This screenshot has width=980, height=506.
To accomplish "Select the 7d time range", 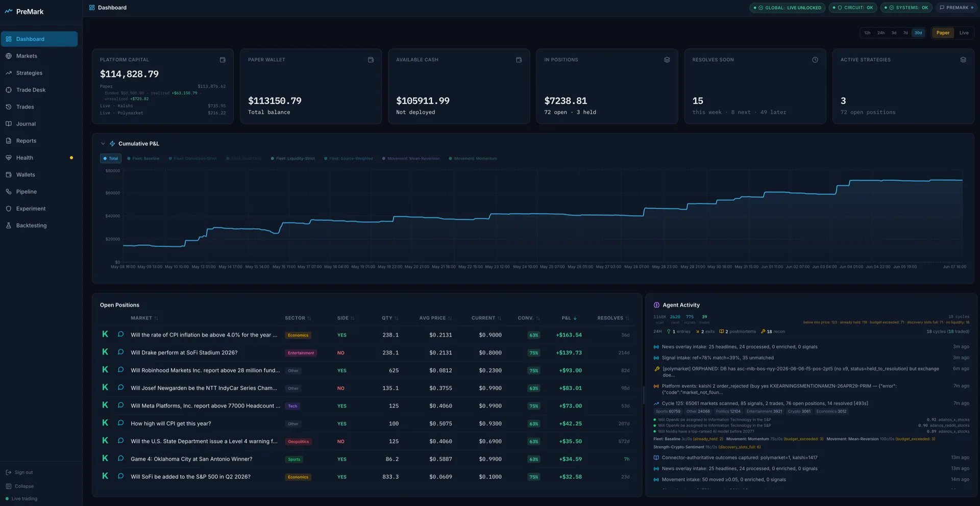I will pos(905,33).
